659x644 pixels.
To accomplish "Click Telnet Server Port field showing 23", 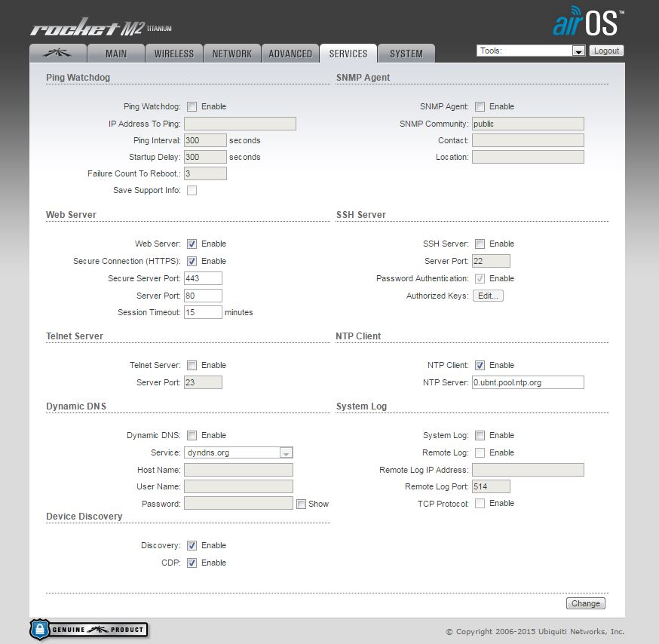I will (x=203, y=382).
